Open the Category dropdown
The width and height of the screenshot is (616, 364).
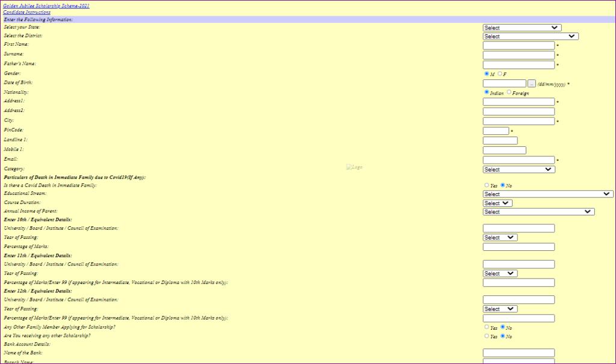coord(519,170)
